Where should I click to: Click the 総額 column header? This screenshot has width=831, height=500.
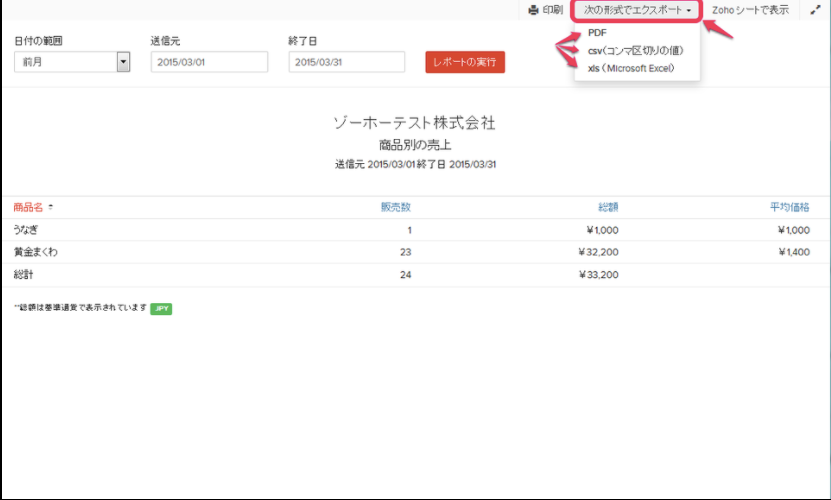(608, 207)
